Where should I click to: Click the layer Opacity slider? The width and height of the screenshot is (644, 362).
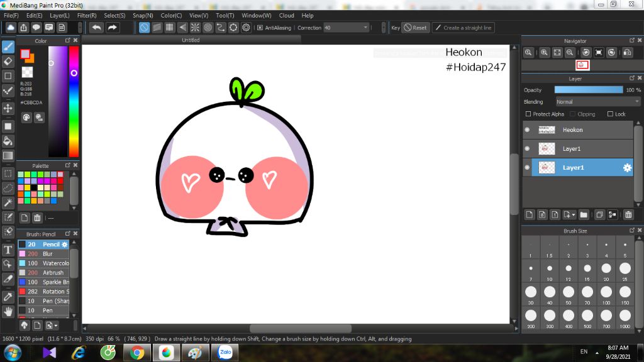coord(589,90)
